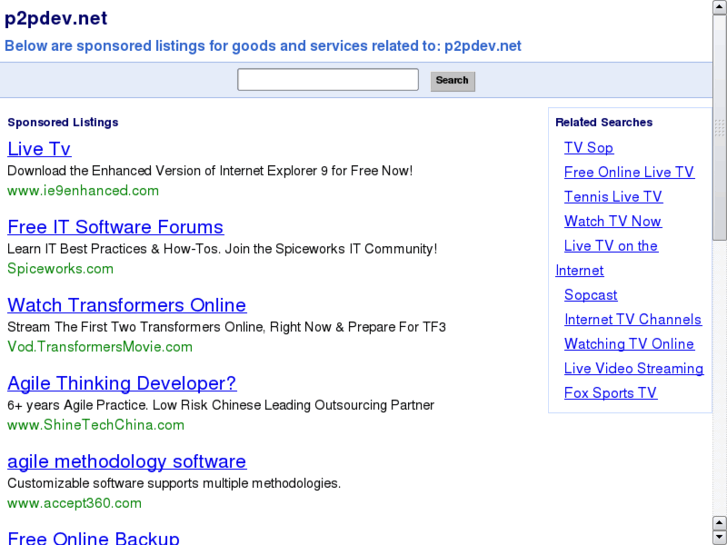Image resolution: width=727 pixels, height=545 pixels.
Task: Select Internet TV Channels related search
Action: pyautogui.click(x=633, y=320)
